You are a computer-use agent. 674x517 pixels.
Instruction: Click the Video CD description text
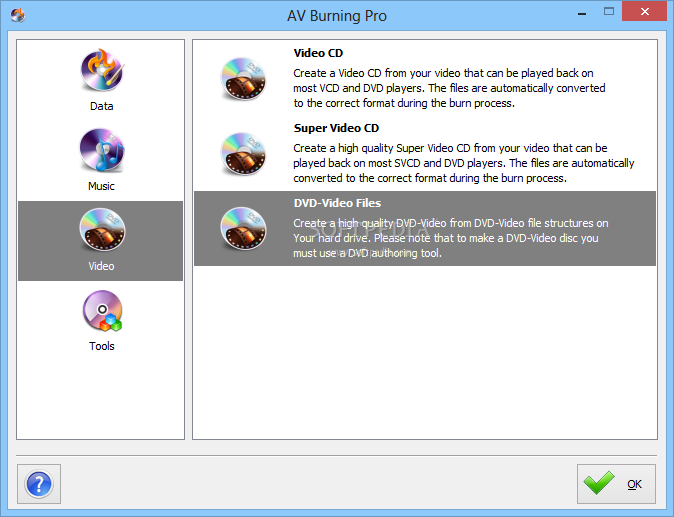coord(449,88)
